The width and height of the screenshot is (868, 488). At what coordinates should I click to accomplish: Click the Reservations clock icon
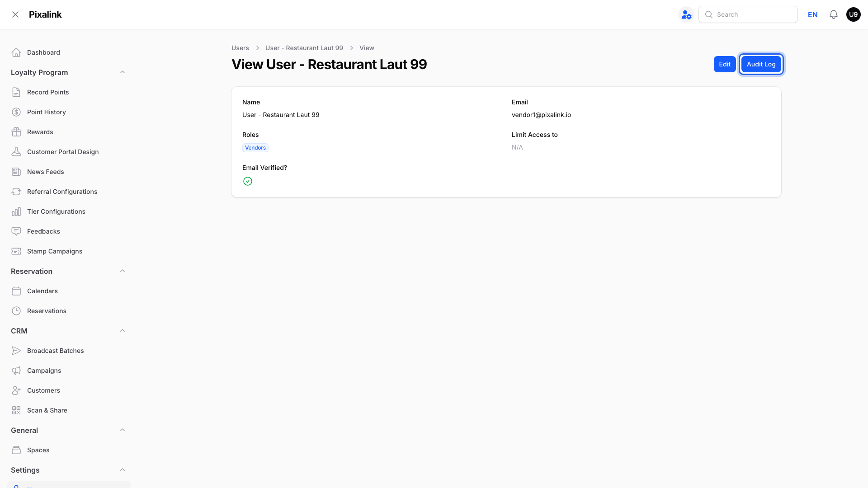[x=16, y=311]
